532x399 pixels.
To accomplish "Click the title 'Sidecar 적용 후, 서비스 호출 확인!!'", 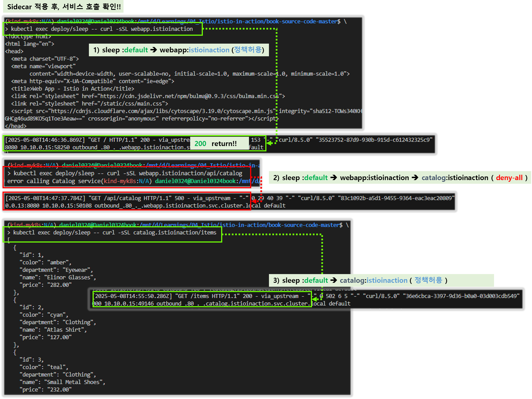I will point(64,7).
